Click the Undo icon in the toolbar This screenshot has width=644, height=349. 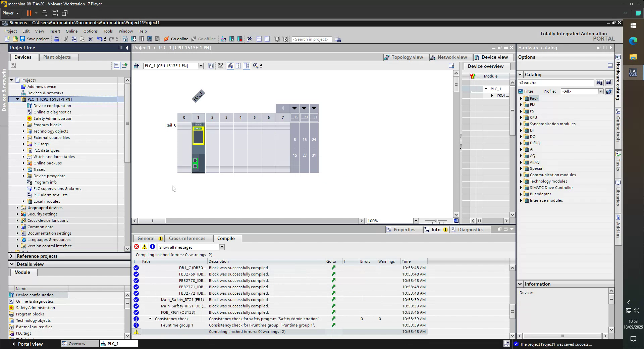point(99,39)
